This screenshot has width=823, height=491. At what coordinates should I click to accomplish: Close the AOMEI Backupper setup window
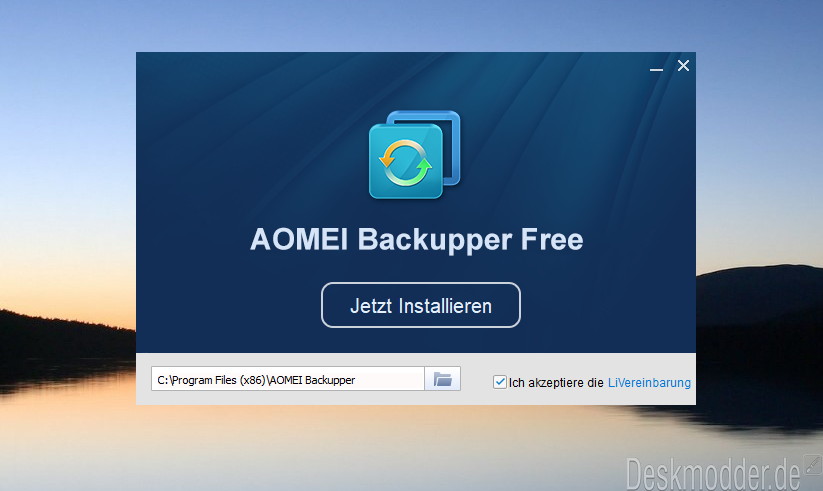click(683, 66)
